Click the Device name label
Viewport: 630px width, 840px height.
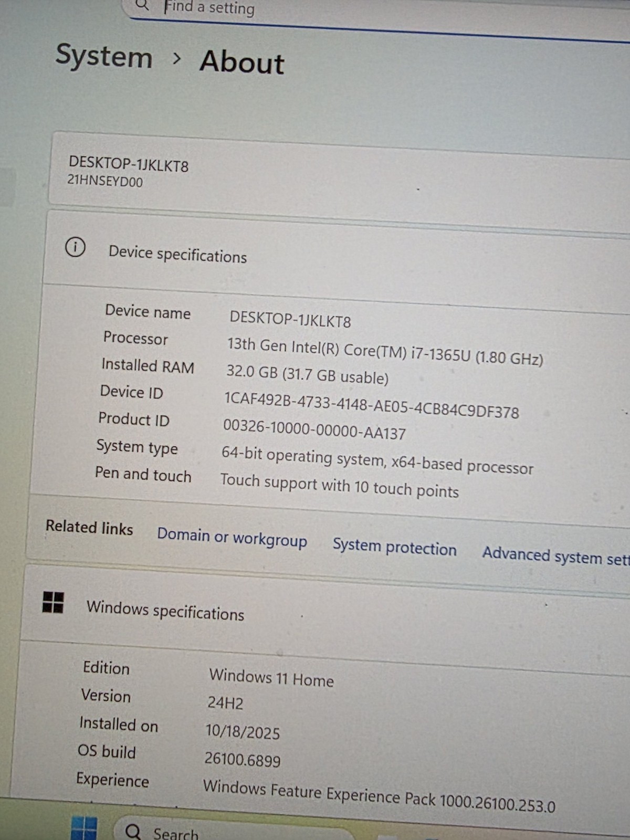[x=148, y=311]
